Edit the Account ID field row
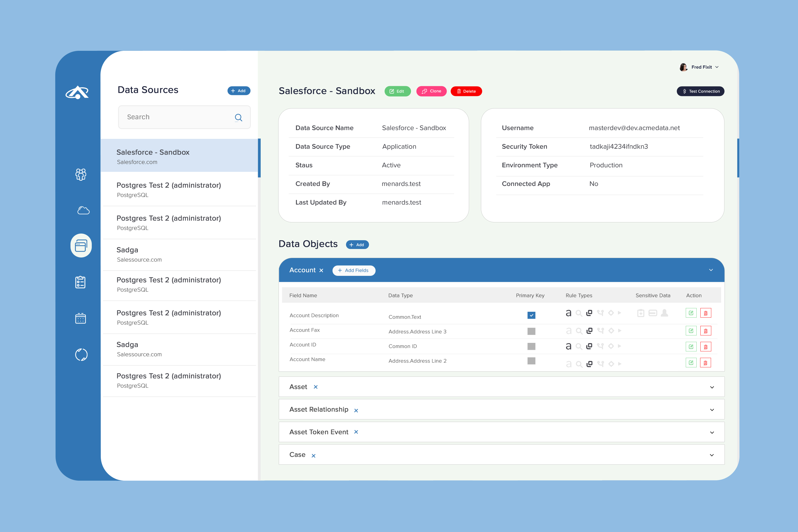The image size is (798, 532). coord(691,346)
